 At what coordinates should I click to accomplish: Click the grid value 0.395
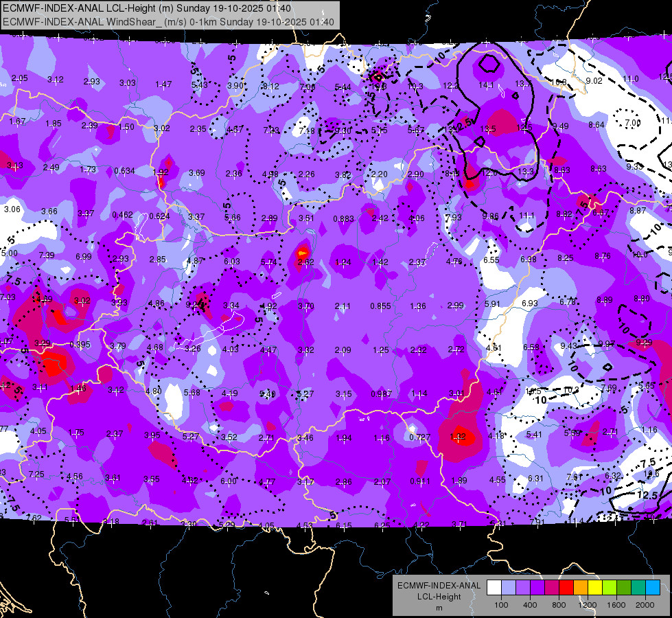click(x=80, y=345)
